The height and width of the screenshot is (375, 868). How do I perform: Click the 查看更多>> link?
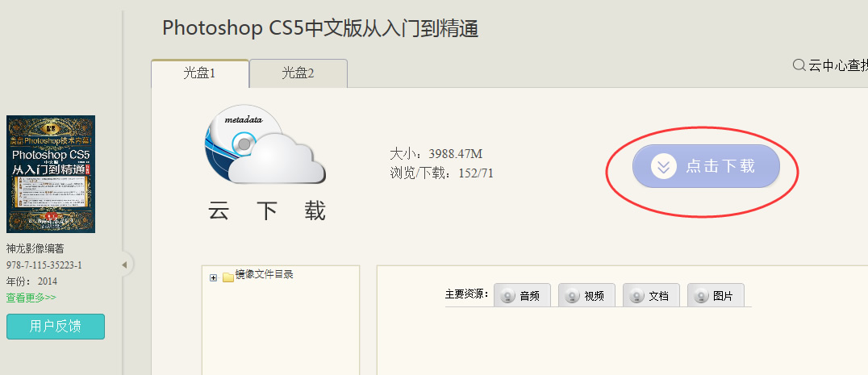31,298
